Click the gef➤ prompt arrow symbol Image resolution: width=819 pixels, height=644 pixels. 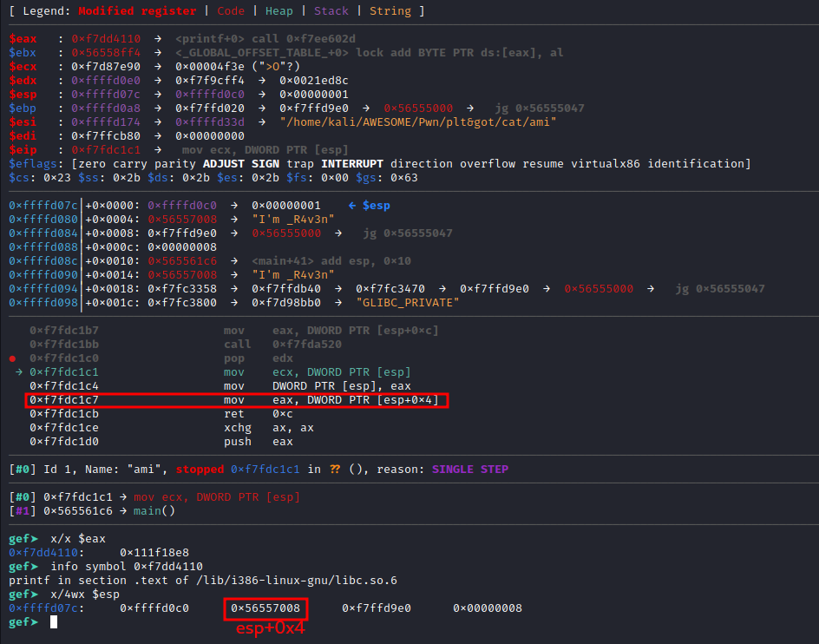point(33,621)
